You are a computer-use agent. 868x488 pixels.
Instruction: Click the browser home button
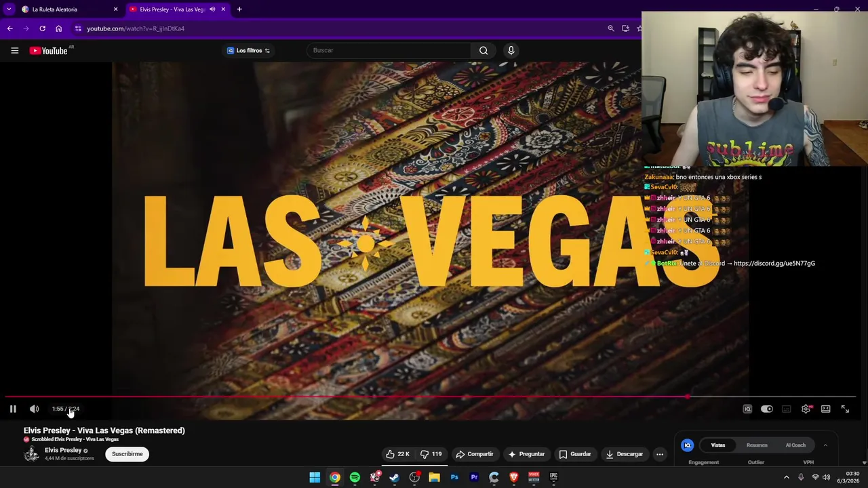coord(58,28)
